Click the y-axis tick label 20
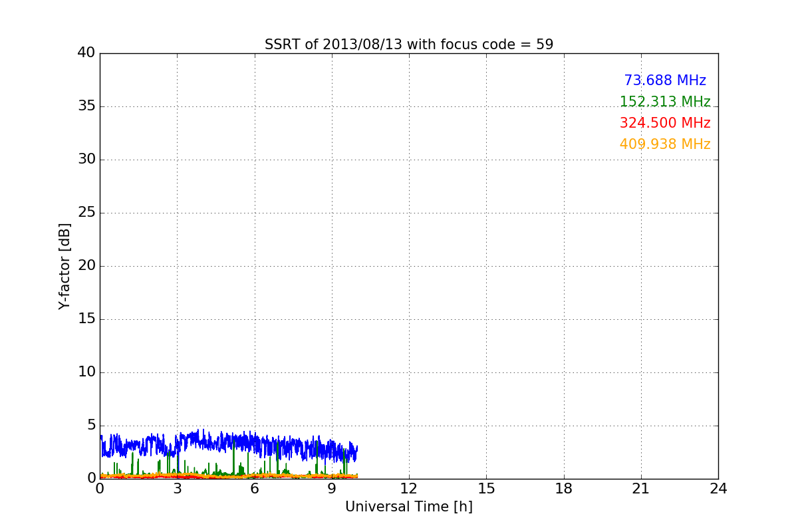Image resolution: width=798 pixels, height=532 pixels. [x=86, y=266]
